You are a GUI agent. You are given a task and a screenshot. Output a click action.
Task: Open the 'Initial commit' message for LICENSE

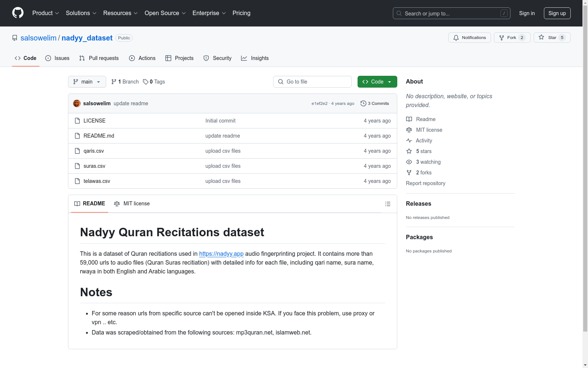click(220, 121)
